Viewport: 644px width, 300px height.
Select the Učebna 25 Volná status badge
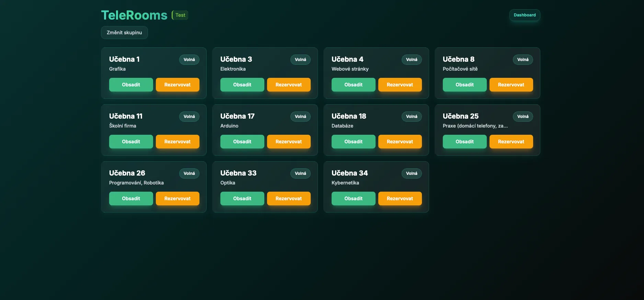coord(523,117)
